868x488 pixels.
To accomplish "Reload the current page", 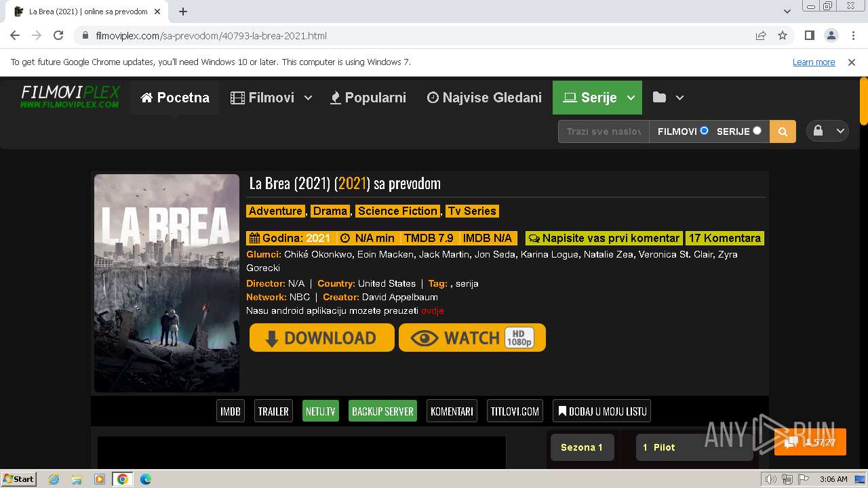I will 58,35.
